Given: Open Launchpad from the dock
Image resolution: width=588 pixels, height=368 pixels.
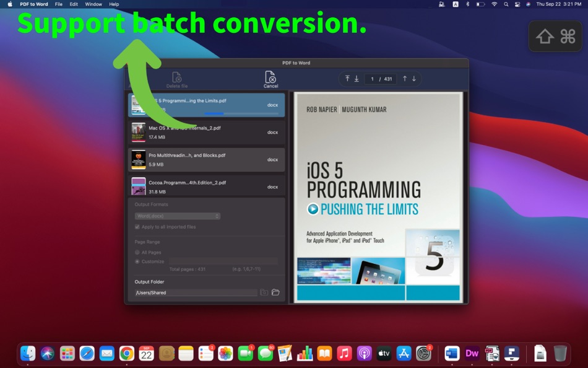Looking at the screenshot, I should pyautogui.click(x=67, y=353).
